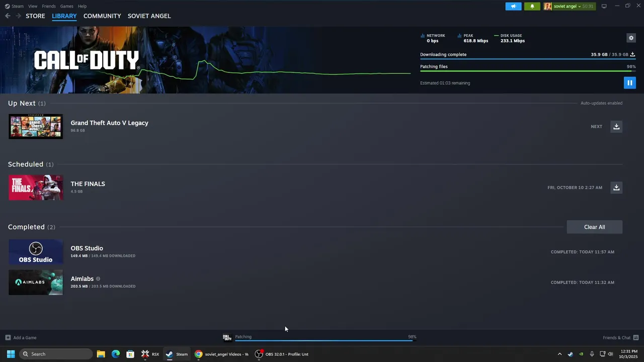The width and height of the screenshot is (644, 362).
Task: Click COMPLETED: TODAY 11:32 AM text
Action: pyautogui.click(x=582, y=283)
